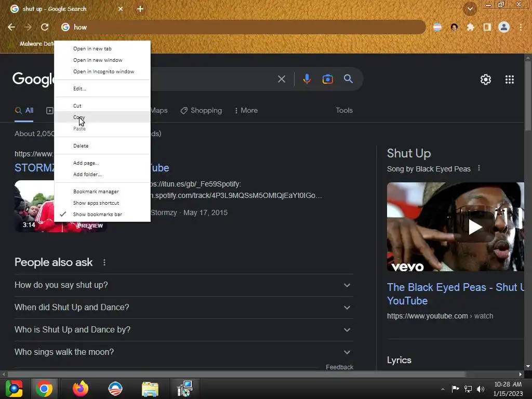This screenshot has height=399, width=532.
Task: Reload the page with the refresh icon
Action: point(45,27)
